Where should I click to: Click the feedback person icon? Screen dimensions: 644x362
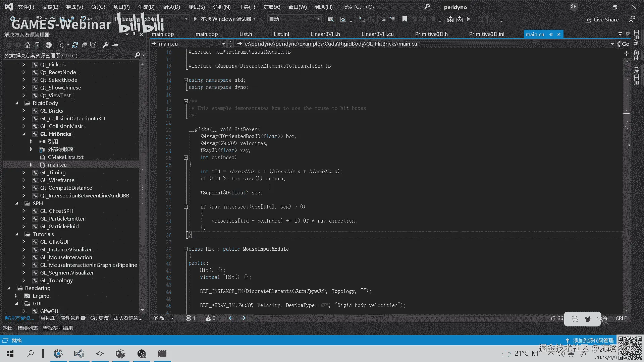[x=632, y=19]
